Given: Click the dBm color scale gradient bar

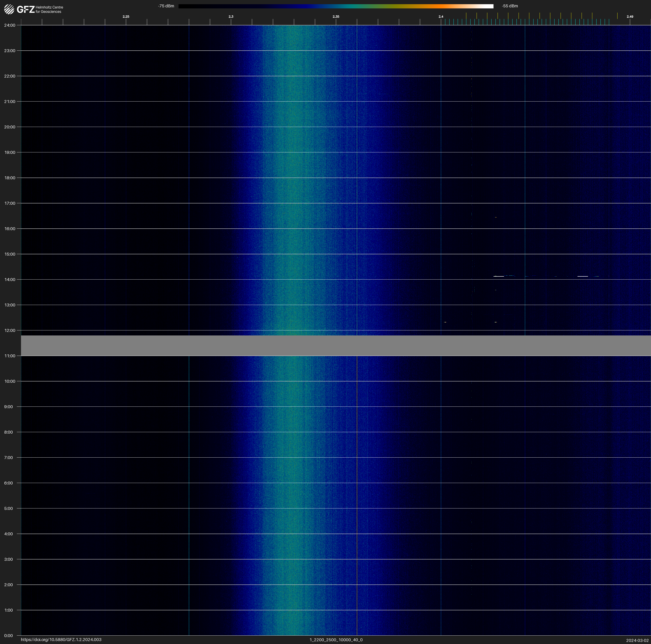Looking at the screenshot, I should (336, 6).
